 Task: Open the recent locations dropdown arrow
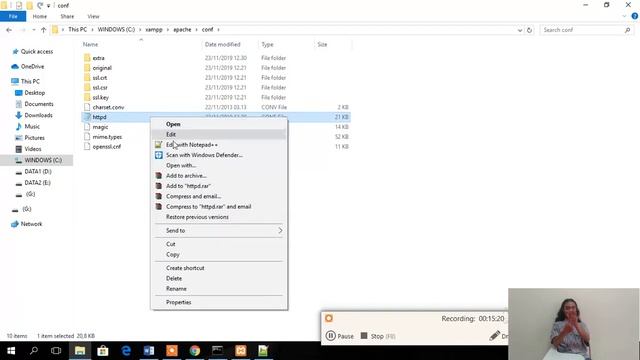33,30
